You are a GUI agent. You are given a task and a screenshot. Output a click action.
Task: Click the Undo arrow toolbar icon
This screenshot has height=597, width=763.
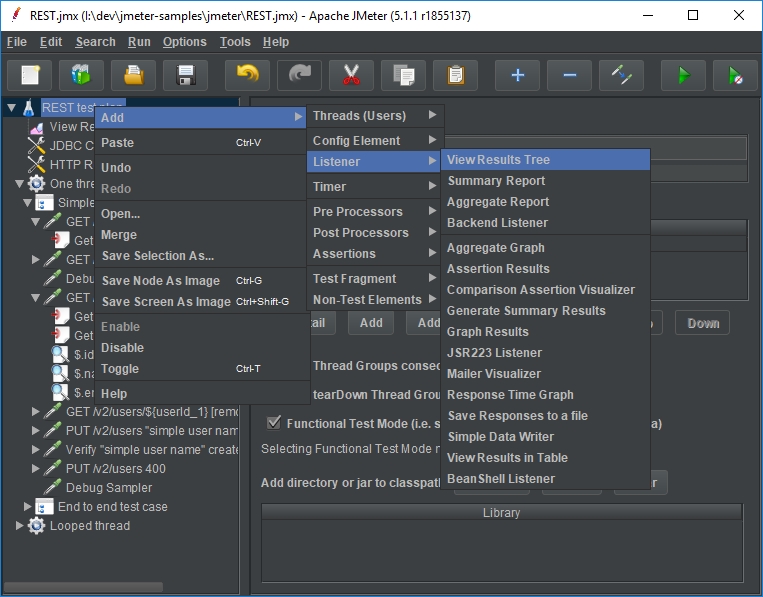click(x=247, y=75)
